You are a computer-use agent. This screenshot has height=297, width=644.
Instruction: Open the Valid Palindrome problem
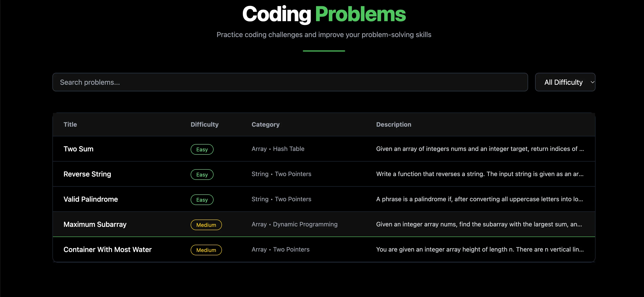click(91, 199)
